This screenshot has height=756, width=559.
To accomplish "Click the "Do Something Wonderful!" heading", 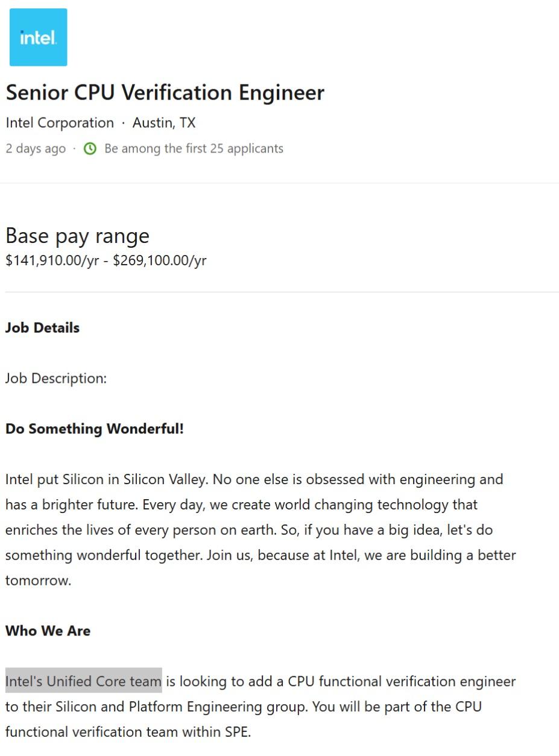I will (x=95, y=429).
